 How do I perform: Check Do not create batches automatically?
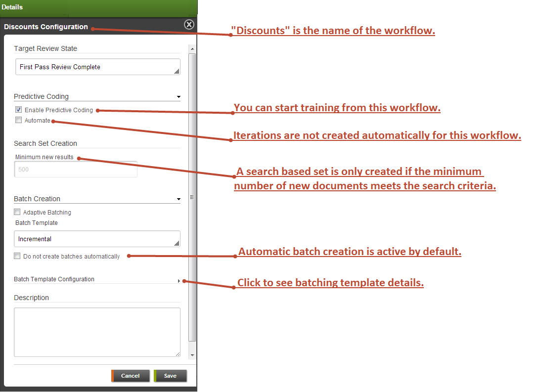click(x=17, y=256)
